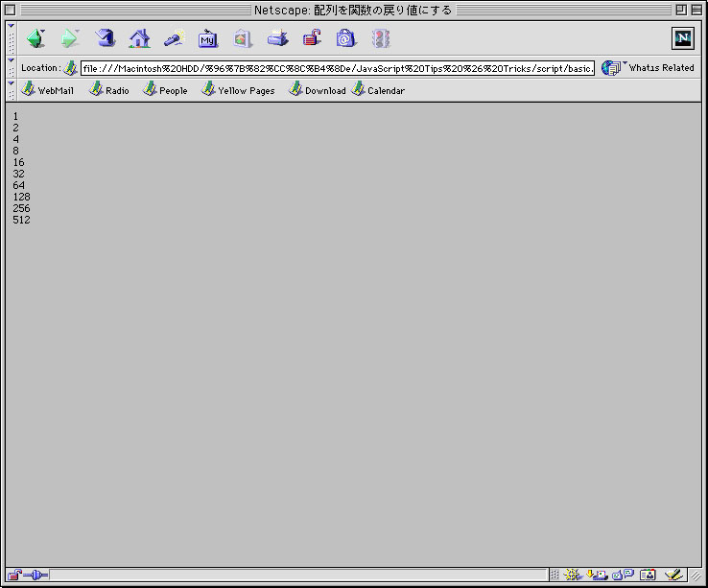
Task: Click the number 512 in page
Action: pyautogui.click(x=21, y=220)
